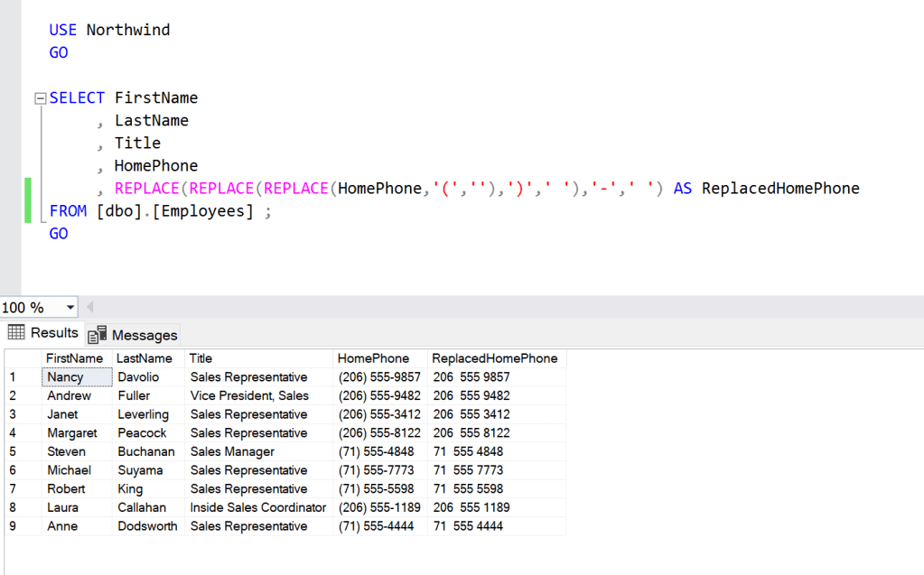Image resolution: width=924 pixels, height=575 pixels.
Task: Collapse the SELECT statement outline block
Action: [x=40, y=98]
